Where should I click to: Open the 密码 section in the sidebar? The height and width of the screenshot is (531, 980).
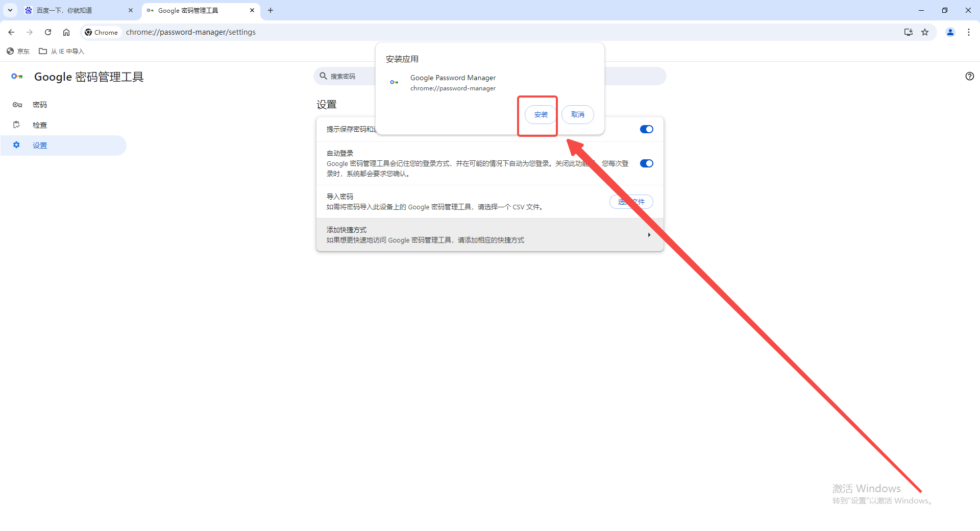point(63,105)
